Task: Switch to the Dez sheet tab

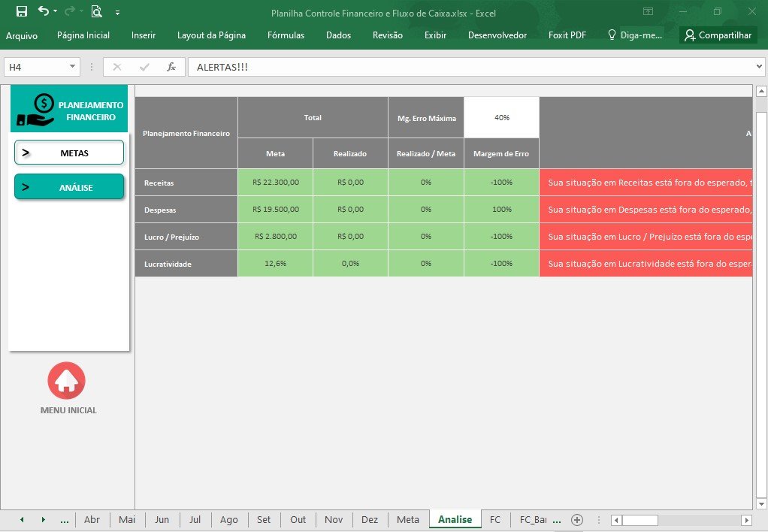Action: (x=370, y=520)
